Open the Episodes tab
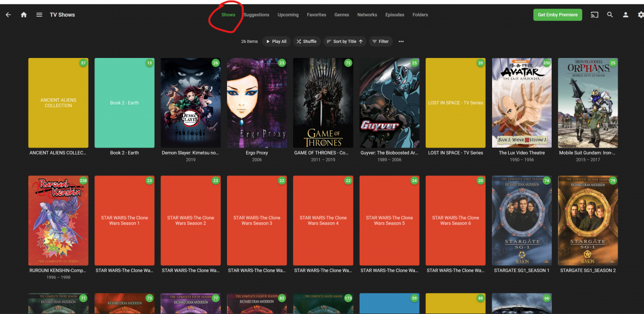This screenshot has width=644, height=314. [394, 15]
